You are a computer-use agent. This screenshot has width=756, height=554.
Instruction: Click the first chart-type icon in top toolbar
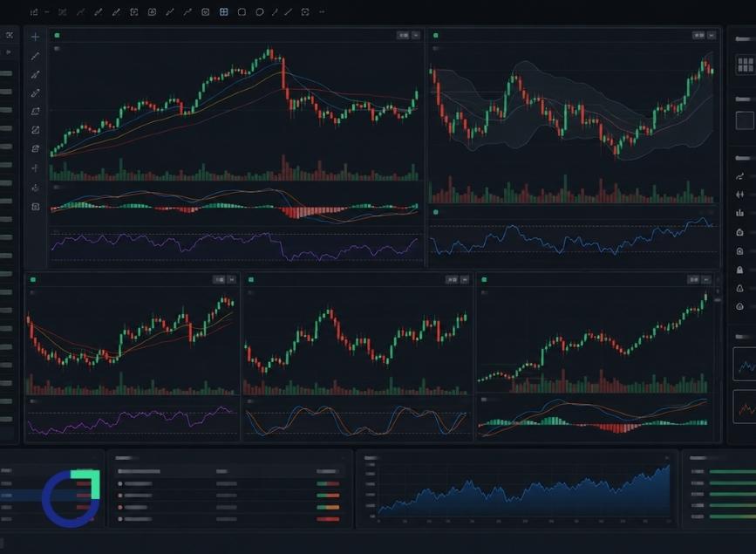34,12
